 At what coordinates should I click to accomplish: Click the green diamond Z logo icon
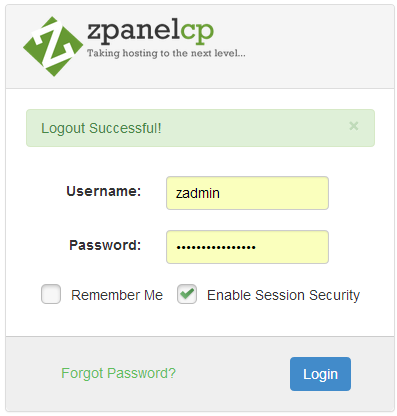53,46
